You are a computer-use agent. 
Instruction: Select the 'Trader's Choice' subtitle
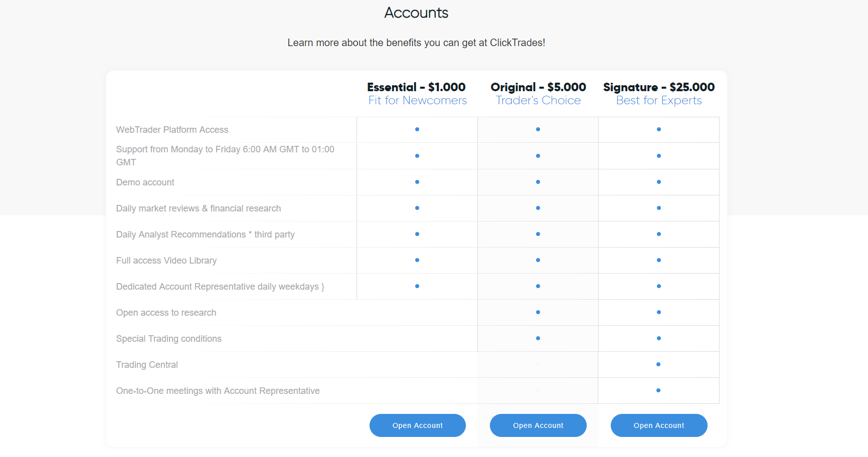coord(538,100)
